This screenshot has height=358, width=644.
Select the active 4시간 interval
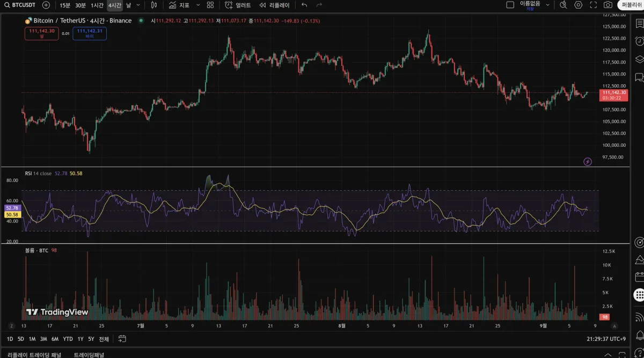(115, 5)
